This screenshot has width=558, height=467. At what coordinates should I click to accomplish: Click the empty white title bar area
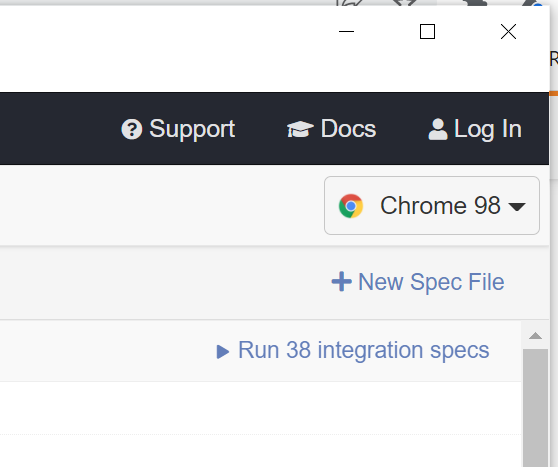(160, 46)
